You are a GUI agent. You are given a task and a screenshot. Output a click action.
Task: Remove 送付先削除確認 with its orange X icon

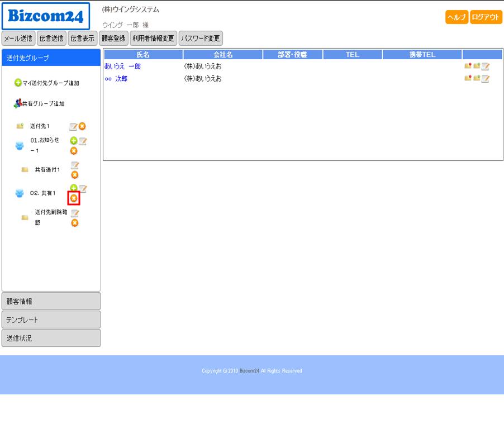coord(74,223)
